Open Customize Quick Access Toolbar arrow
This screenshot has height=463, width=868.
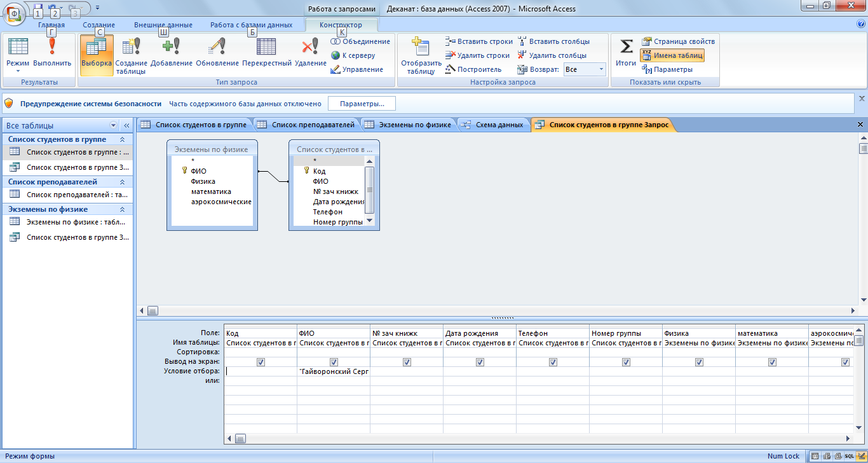coord(97,8)
